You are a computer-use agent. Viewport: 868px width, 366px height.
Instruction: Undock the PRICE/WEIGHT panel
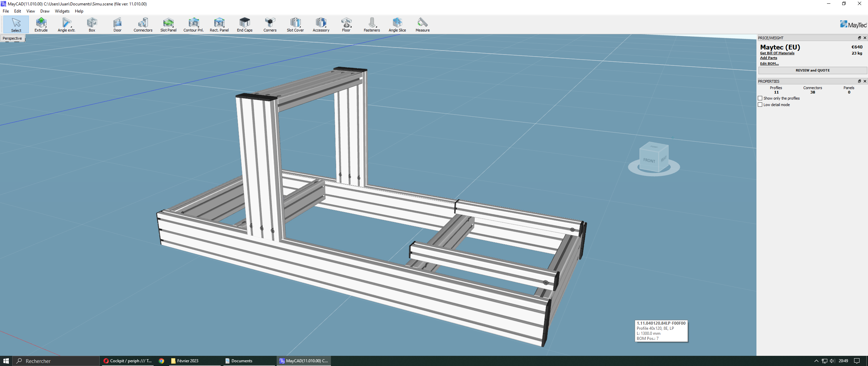point(859,38)
